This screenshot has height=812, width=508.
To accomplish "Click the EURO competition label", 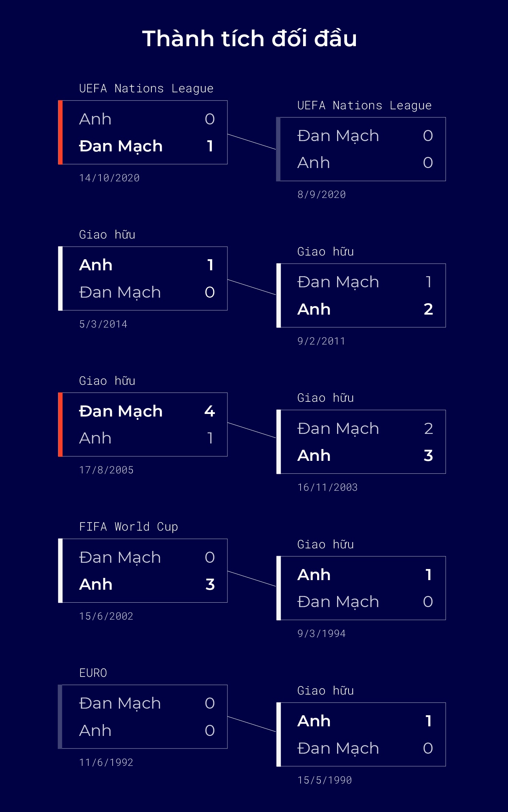I will [x=93, y=673].
